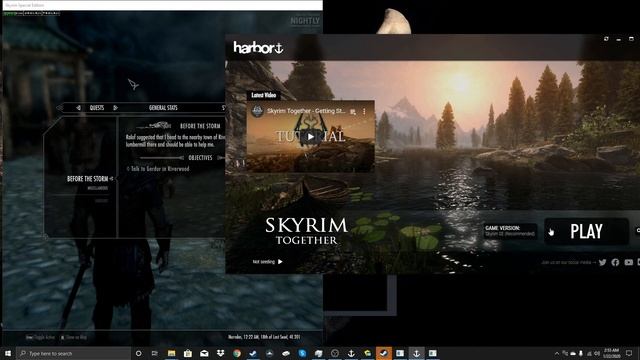Image resolution: width=640 pixels, height=360 pixels.
Task: Open Cortana from the taskbar circle icon
Action: [x=138, y=353]
